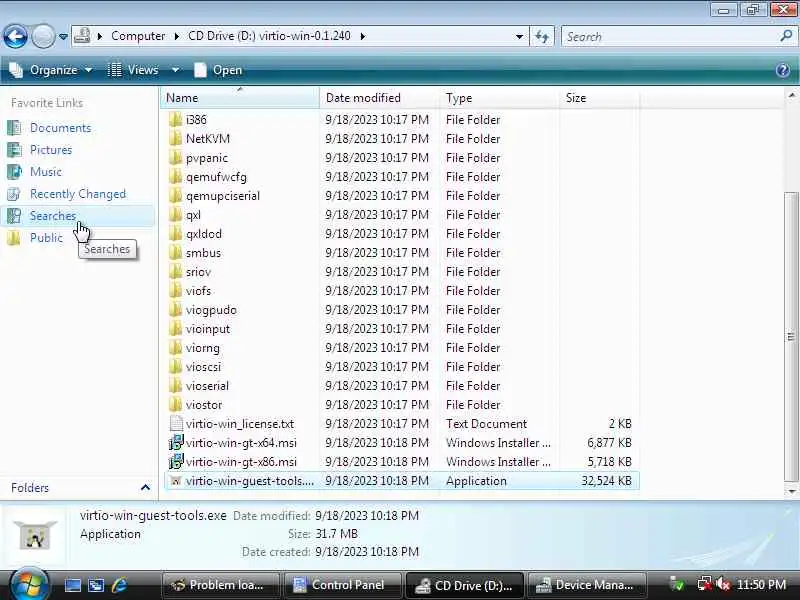Expand the Folders pane
Viewport: 800px width, 600px height.
point(145,488)
